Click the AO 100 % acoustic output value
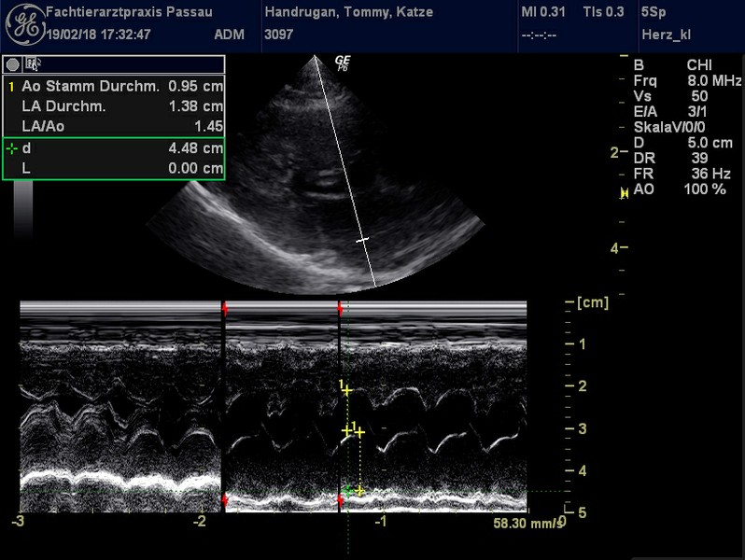The width and height of the screenshot is (745, 560). 705,189
